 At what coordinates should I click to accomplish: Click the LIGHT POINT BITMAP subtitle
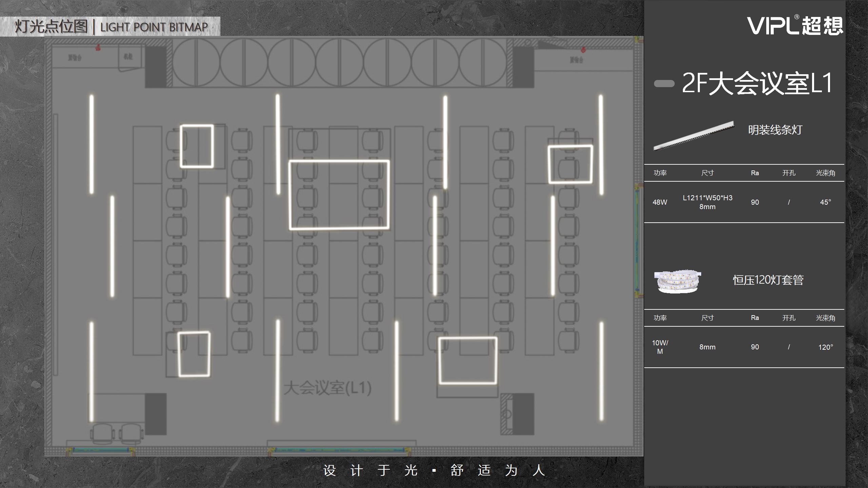(154, 27)
